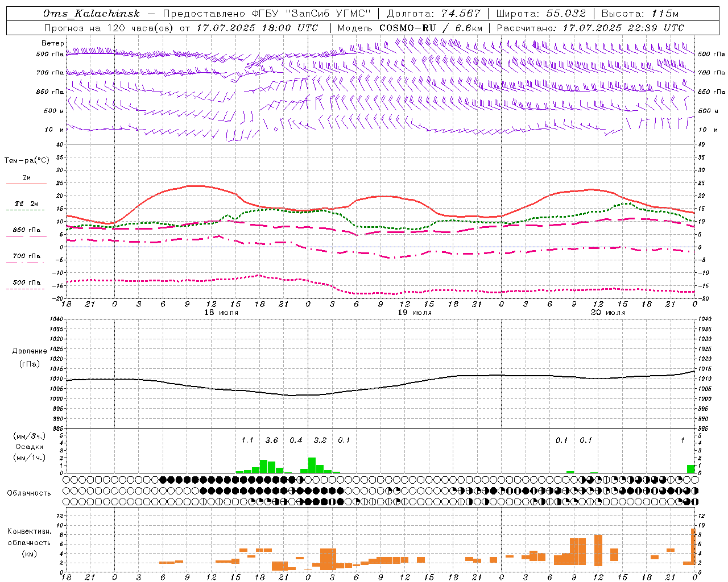Viewport: 728px width, 582px height.
Task: Click the longitude value 74.567
Action: [461, 14]
